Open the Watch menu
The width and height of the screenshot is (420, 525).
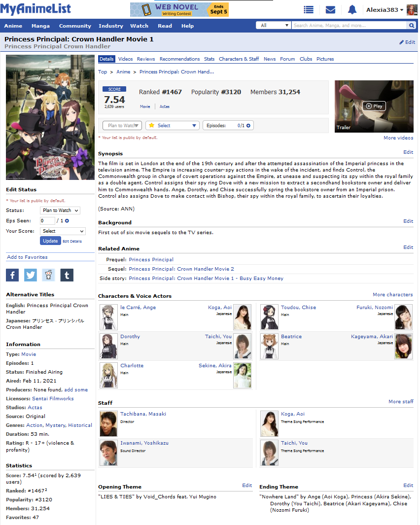click(x=140, y=26)
